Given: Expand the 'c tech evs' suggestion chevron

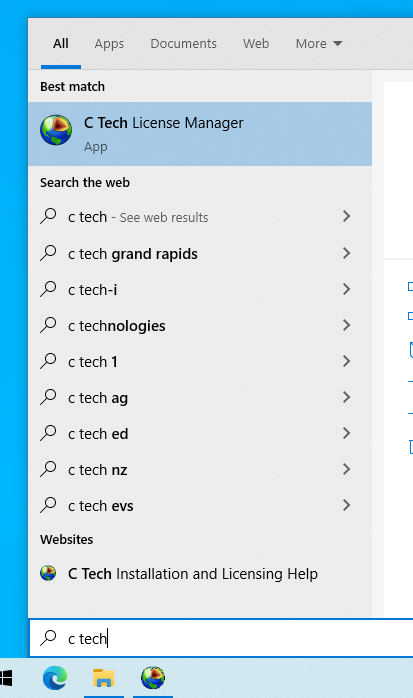Looking at the screenshot, I should click(346, 505).
